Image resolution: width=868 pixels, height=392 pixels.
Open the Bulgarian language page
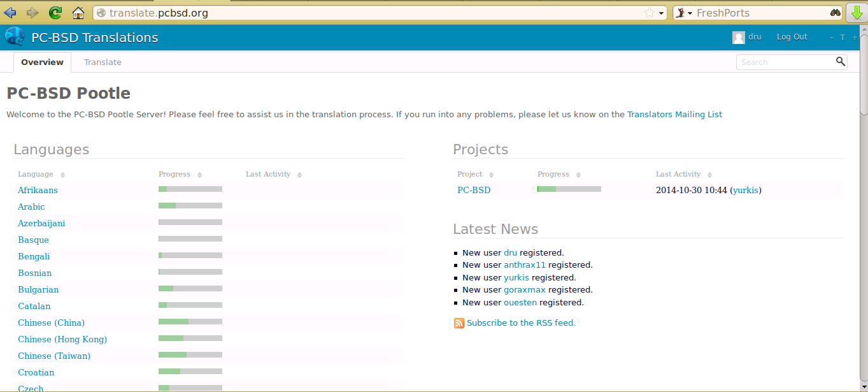tap(38, 289)
